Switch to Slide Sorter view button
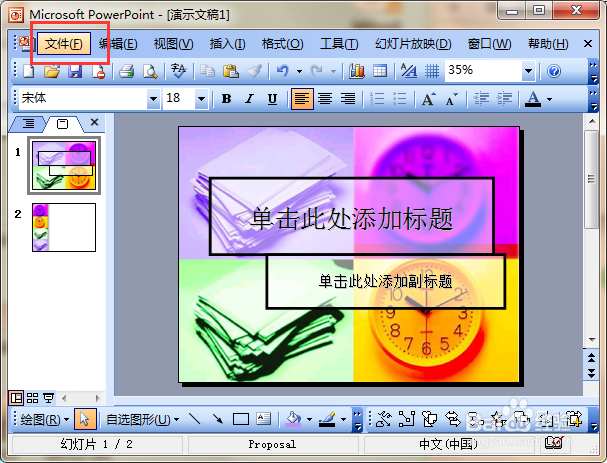This screenshot has height=463, width=607. point(33,398)
